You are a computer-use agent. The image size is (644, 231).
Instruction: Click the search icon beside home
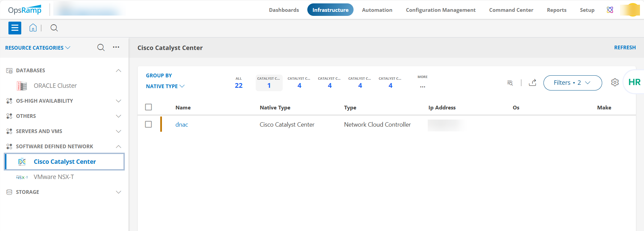point(54,28)
